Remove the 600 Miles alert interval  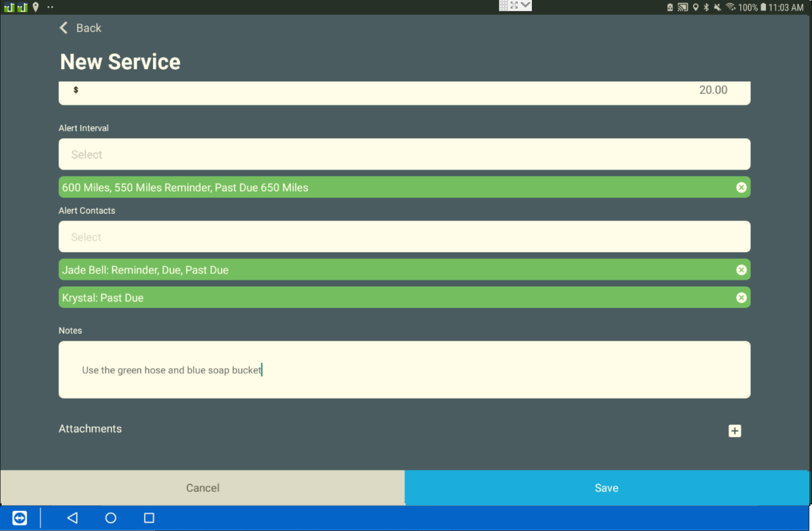pyautogui.click(x=741, y=188)
